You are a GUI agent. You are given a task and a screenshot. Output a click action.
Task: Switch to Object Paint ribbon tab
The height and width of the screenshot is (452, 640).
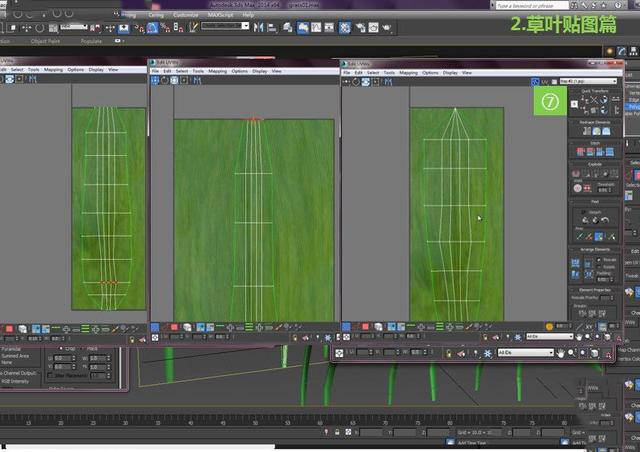click(x=45, y=41)
